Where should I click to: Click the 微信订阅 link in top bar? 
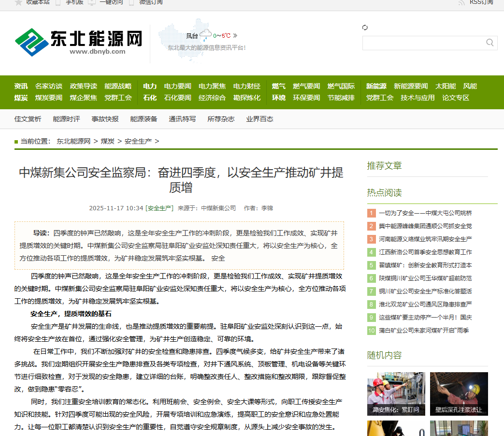[x=151, y=2]
